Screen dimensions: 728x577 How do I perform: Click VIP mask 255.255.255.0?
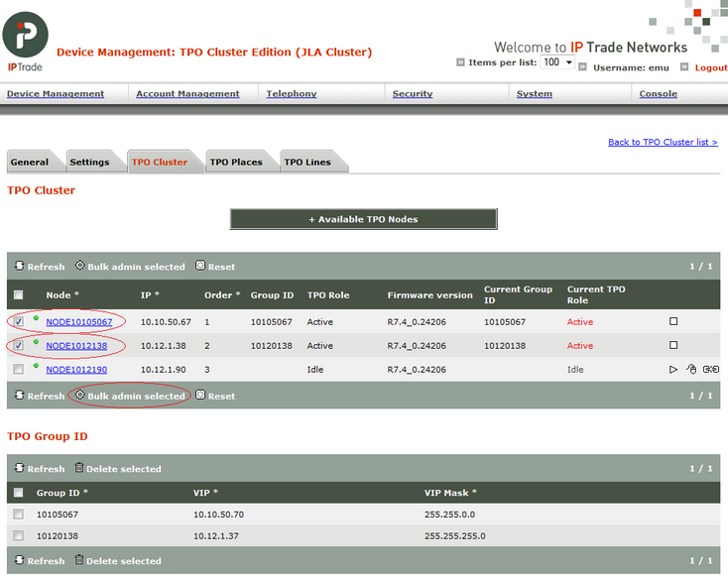click(455, 535)
